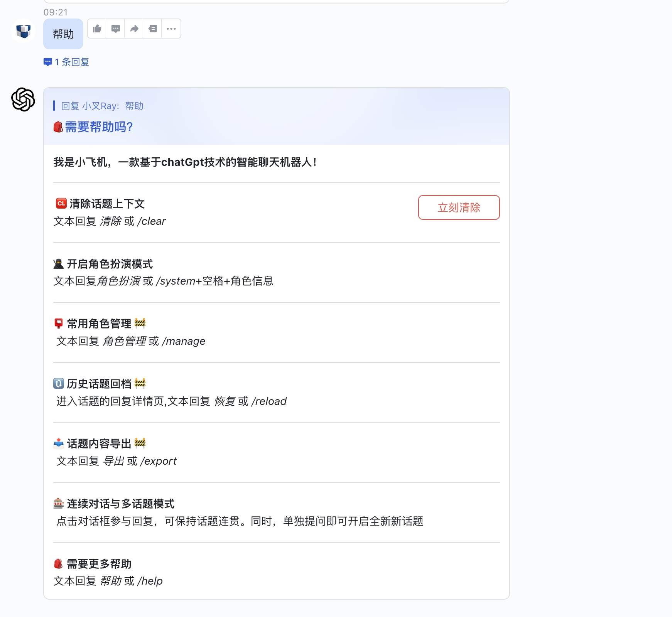Screen dimensions: 672x617
Task: Click the construction barrier icon after 历史话题回档
Action: [140, 383]
